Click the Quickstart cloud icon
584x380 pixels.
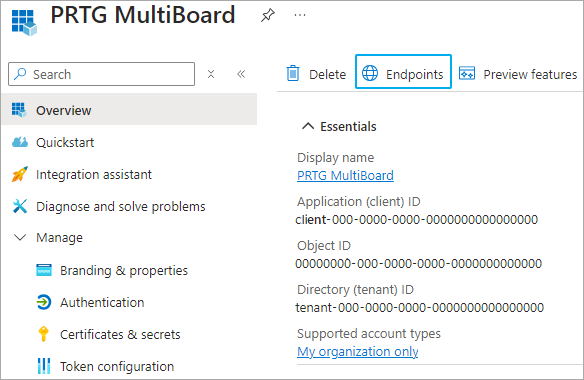pyautogui.click(x=20, y=142)
